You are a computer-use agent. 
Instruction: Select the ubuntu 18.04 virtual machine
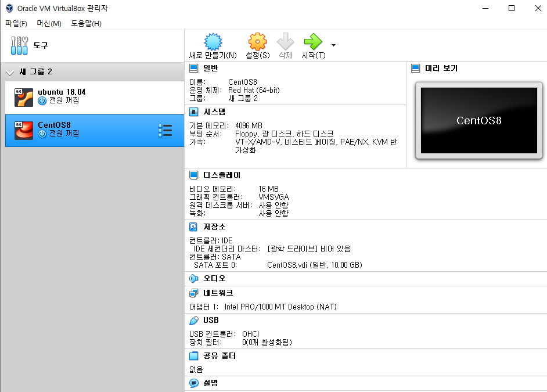(95, 98)
